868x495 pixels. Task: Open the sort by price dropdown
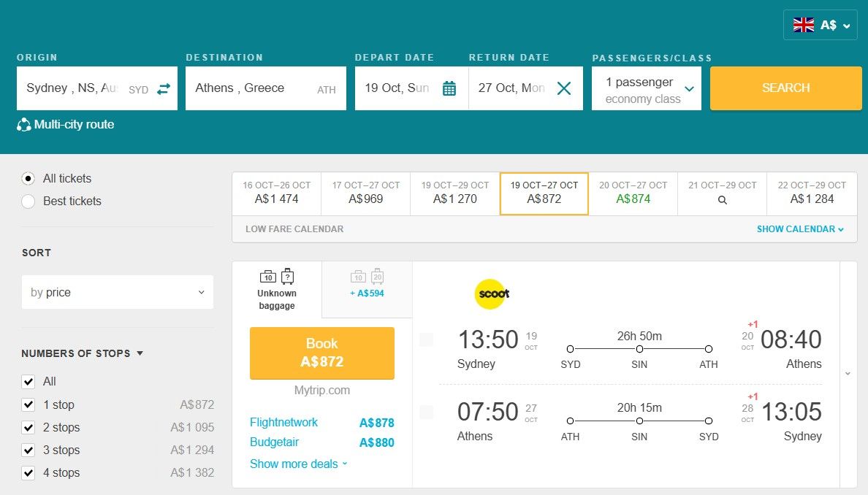[x=118, y=292]
